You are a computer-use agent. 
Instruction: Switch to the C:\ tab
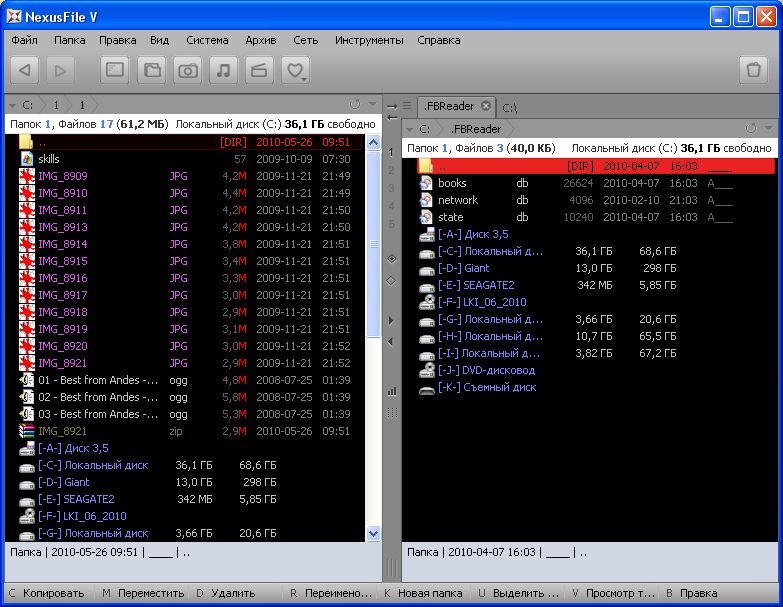(x=509, y=107)
